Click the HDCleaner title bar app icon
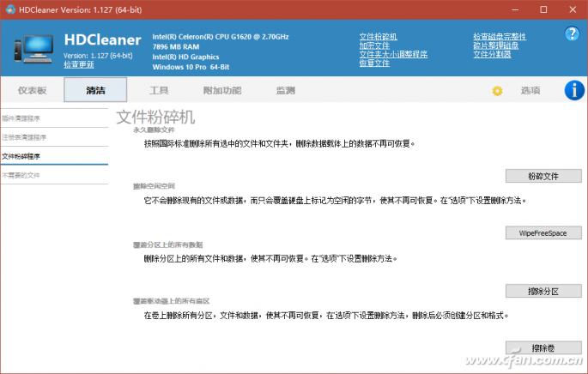 coord(10,9)
